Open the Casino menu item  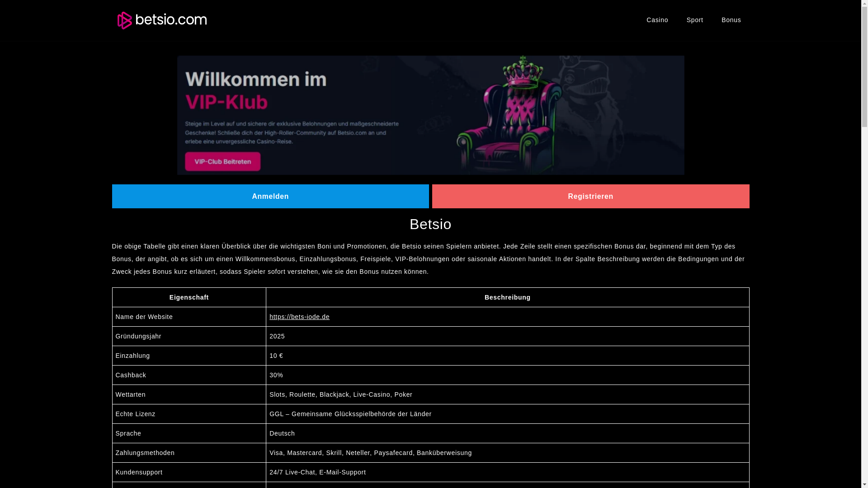pyautogui.click(x=657, y=20)
